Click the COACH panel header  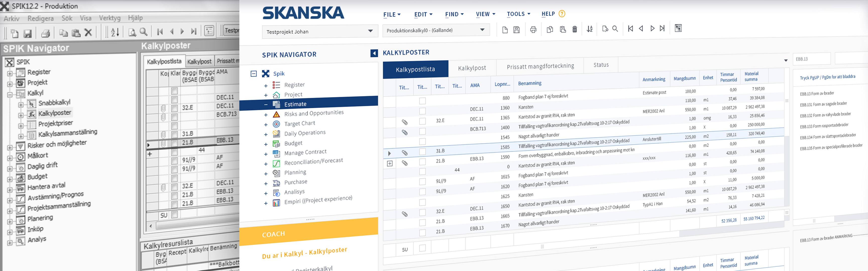coord(309,232)
